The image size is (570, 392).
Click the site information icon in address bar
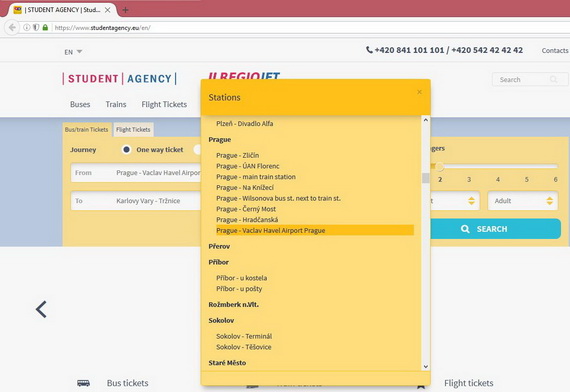tap(27, 28)
